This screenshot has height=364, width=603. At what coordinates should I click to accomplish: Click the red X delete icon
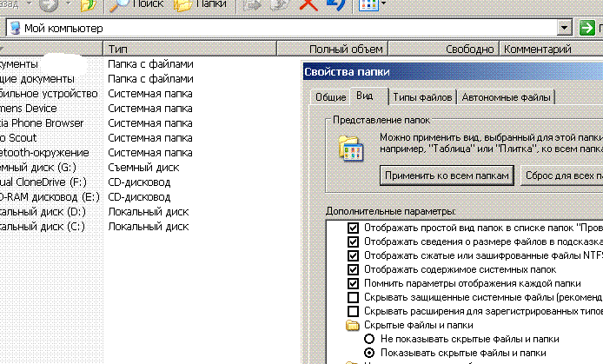(308, 5)
